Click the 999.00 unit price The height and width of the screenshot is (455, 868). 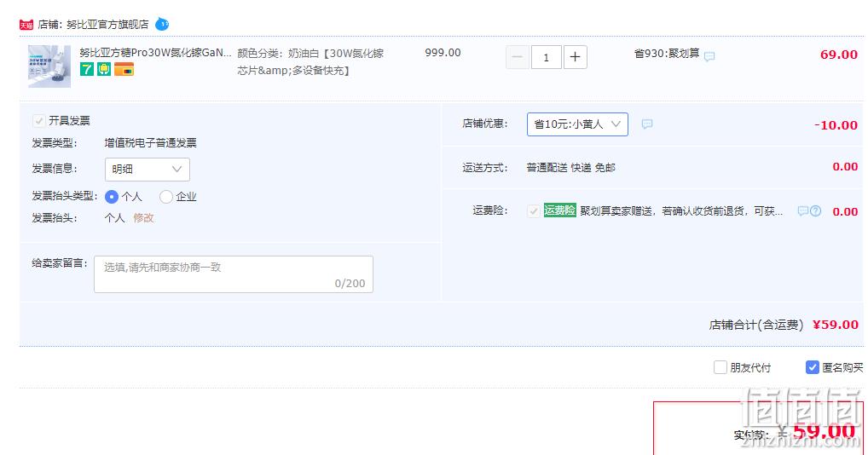click(x=443, y=53)
